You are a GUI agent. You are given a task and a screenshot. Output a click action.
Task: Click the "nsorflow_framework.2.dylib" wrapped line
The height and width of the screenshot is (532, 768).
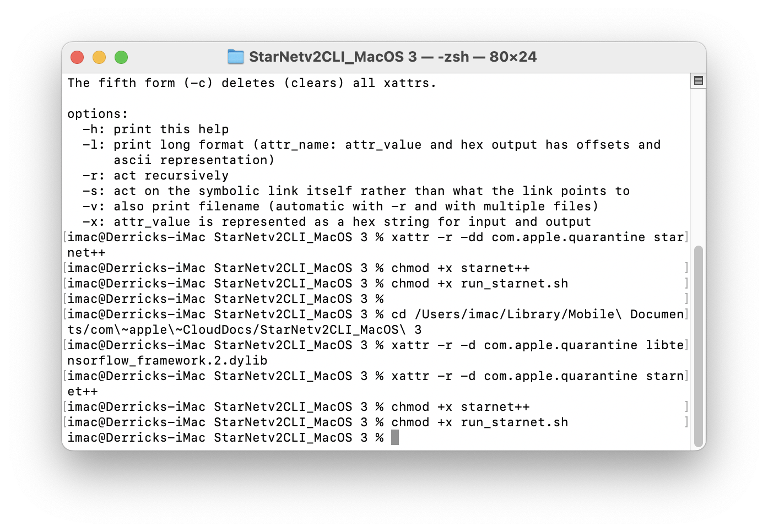167,361
